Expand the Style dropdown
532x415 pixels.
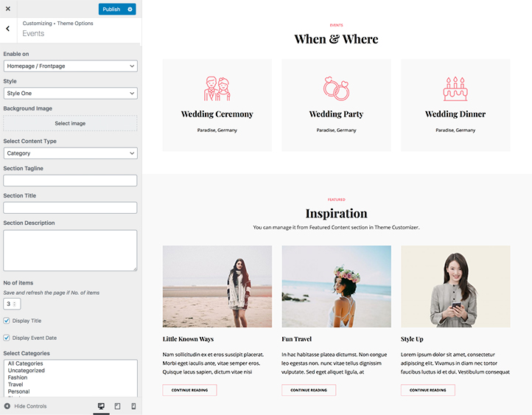point(70,94)
